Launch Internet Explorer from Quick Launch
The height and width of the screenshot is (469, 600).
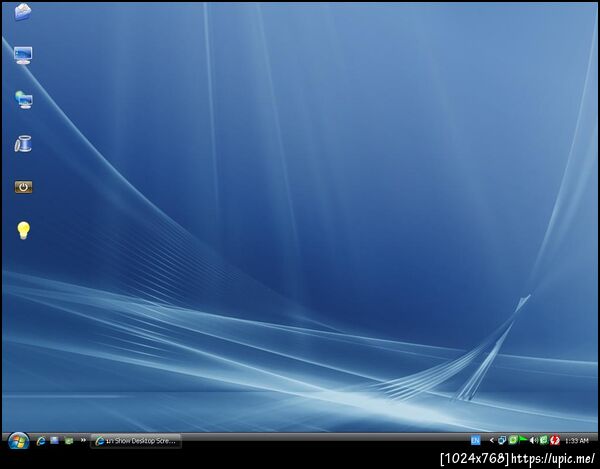(41, 441)
